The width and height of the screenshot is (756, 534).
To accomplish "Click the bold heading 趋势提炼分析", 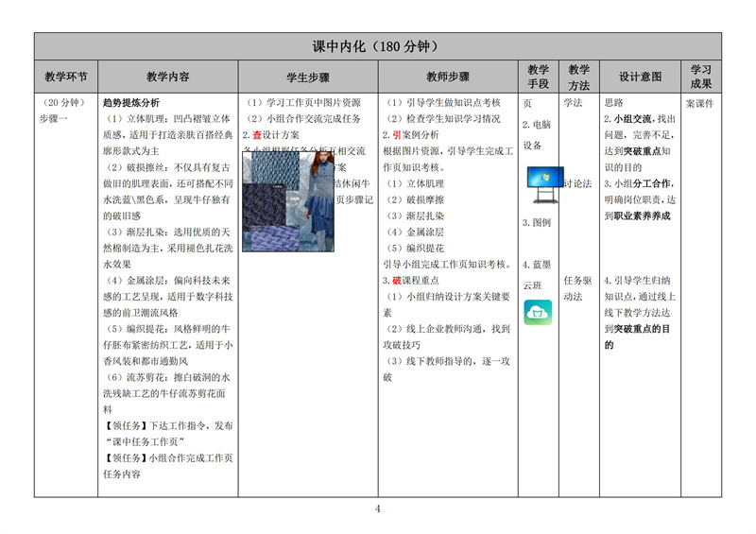I will (131, 102).
